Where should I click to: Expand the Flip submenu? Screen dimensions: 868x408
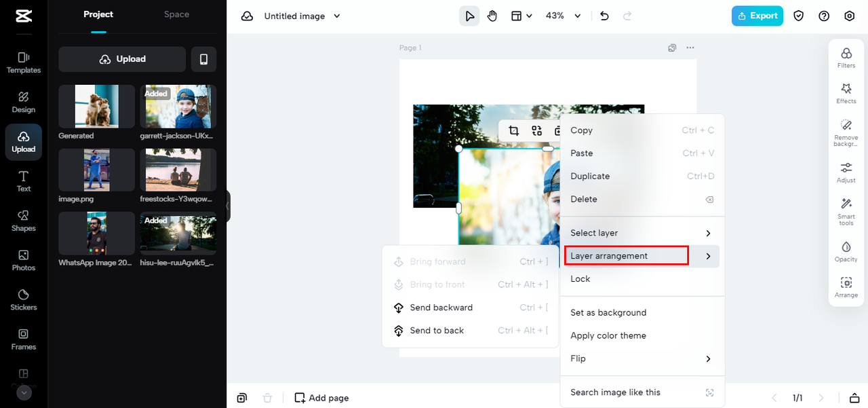(x=642, y=358)
